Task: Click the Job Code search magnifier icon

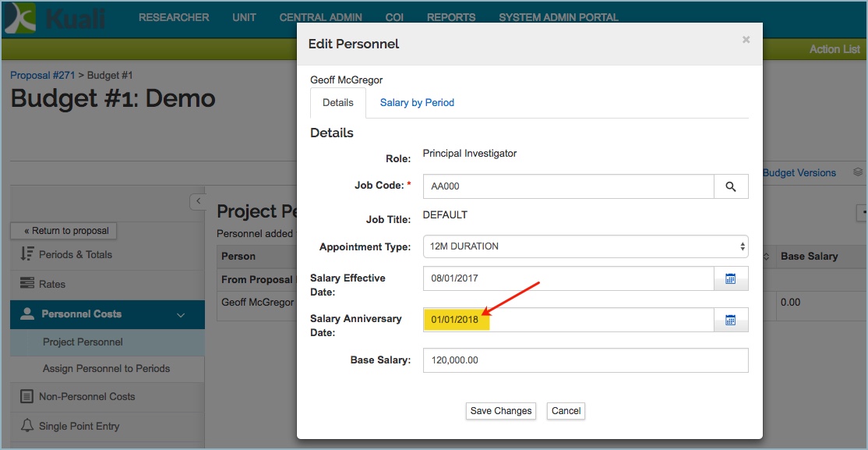Action: coord(731,186)
